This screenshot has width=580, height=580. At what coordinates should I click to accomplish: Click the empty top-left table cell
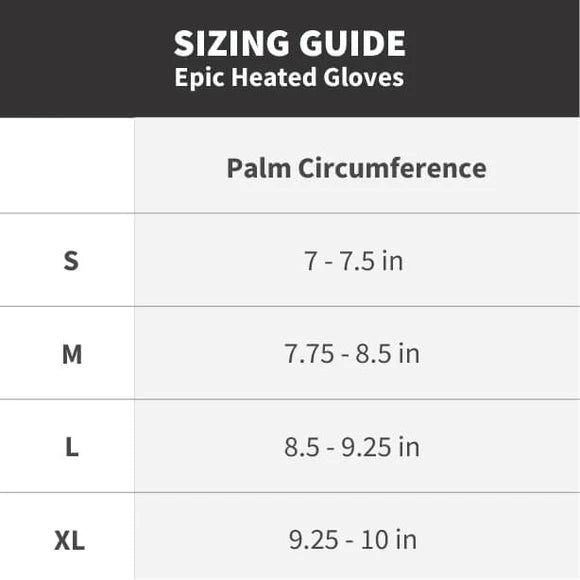[67, 165]
